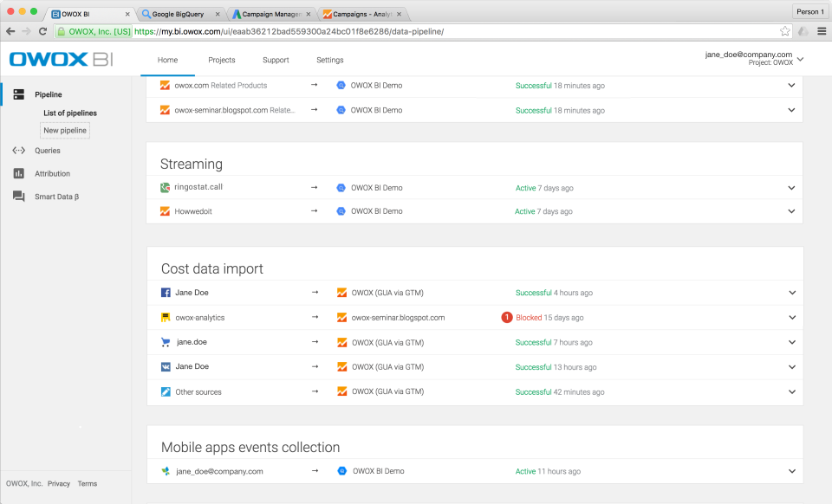Expand the blocked owox-analytics row
Viewport: 832px width, 504px height.
791,318
